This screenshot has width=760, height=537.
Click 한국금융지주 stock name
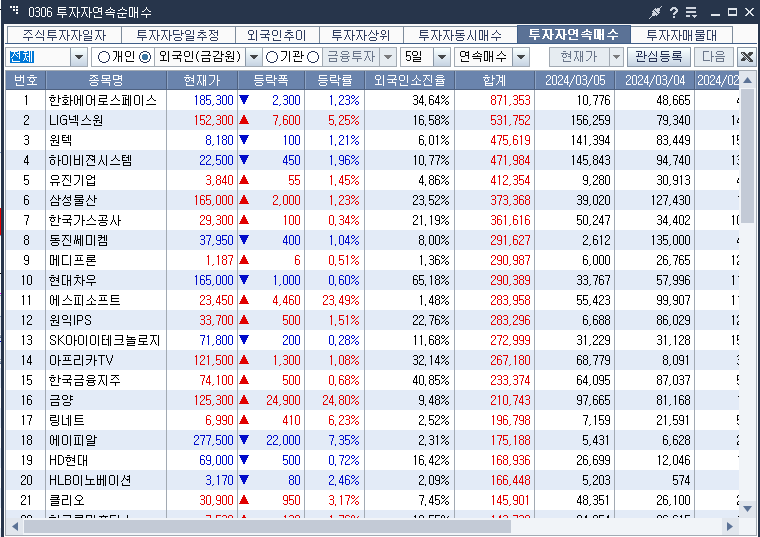(x=85, y=380)
